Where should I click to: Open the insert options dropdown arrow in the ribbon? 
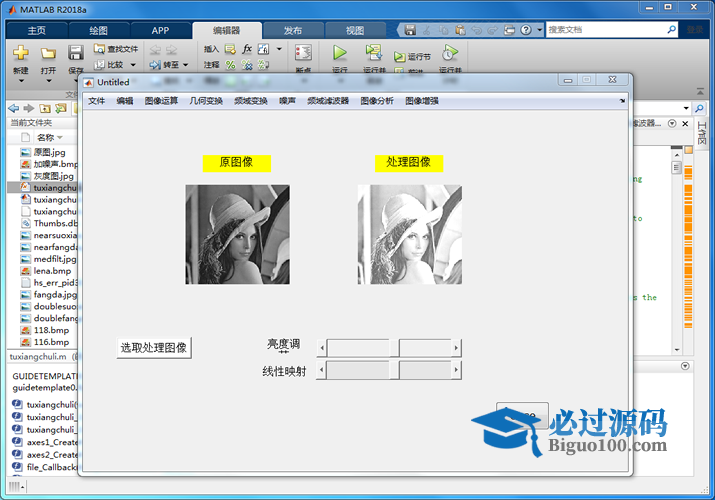coord(279,49)
